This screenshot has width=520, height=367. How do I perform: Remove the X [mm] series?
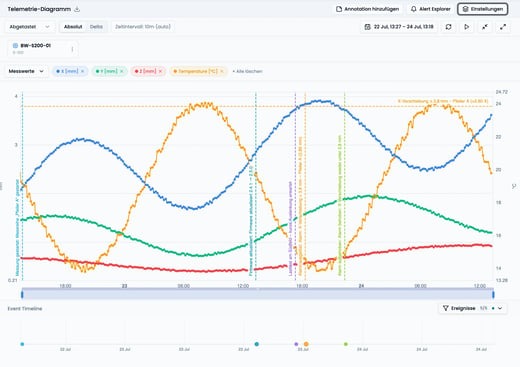tap(83, 71)
